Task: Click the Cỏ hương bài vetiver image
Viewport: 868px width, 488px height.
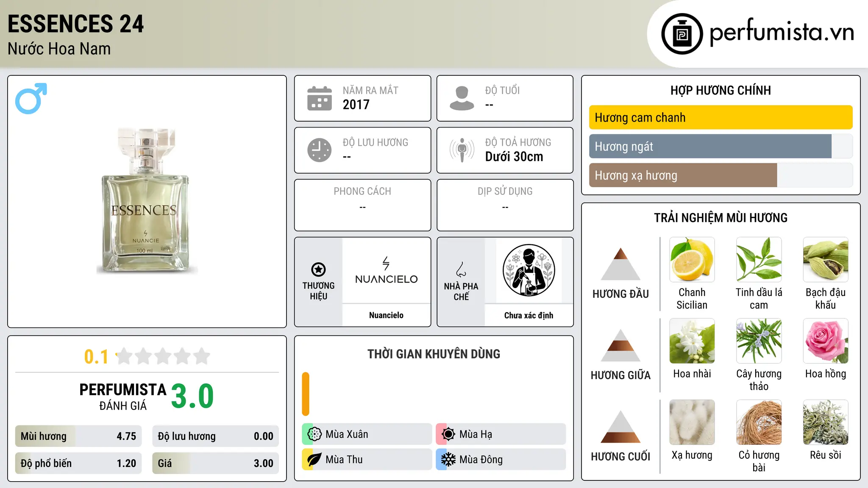Action: pyautogui.click(x=759, y=422)
